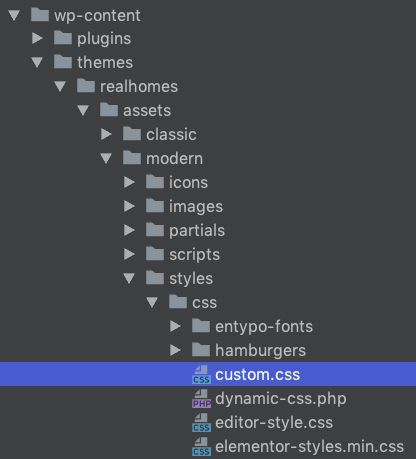Viewport: 416px width, 459px height.
Task: Expand the entypo-fonts folder arrow
Action: tap(175, 326)
